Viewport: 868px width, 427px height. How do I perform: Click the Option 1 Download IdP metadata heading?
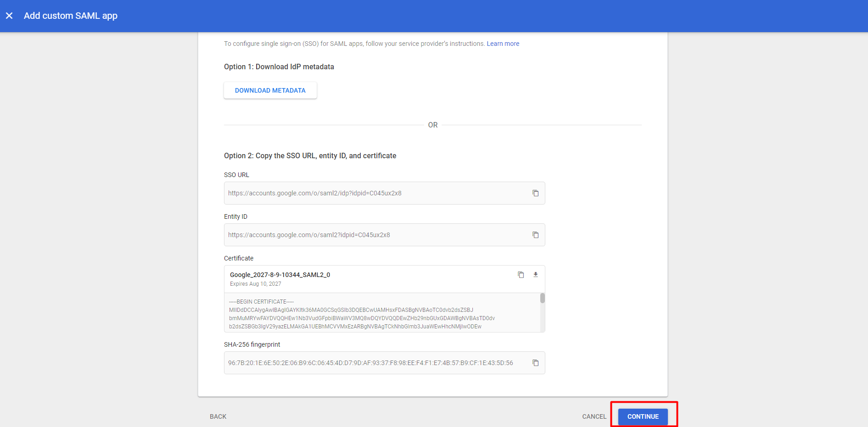click(x=279, y=67)
